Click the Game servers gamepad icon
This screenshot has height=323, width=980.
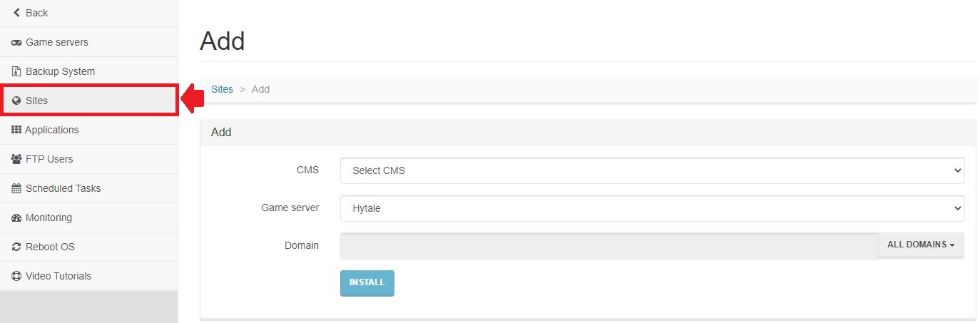pyautogui.click(x=16, y=43)
